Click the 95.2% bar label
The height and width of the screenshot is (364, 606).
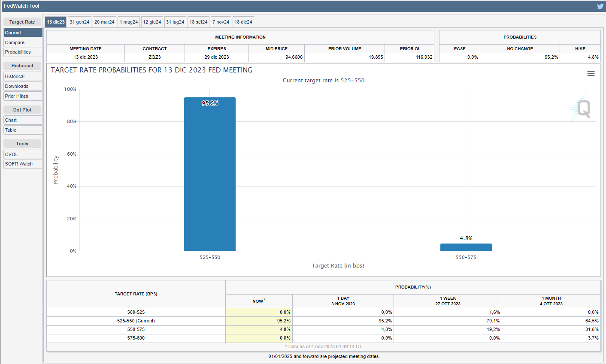[210, 103]
